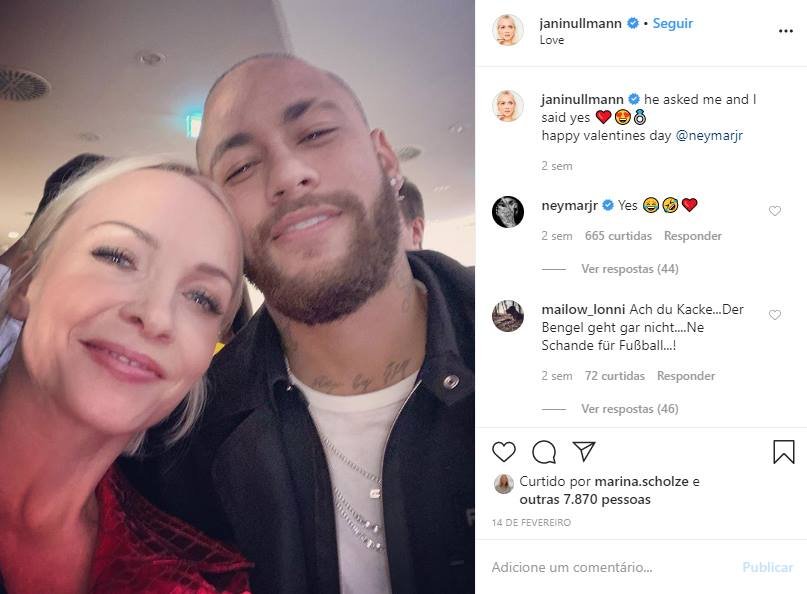
Task: Open the three-dot more options menu
Action: click(785, 31)
